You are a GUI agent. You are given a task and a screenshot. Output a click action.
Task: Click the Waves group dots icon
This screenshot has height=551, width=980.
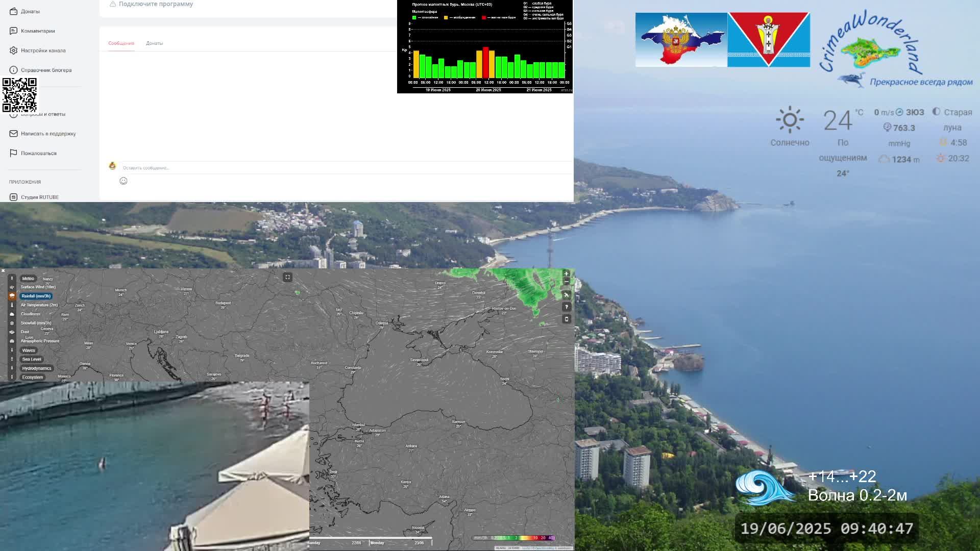tap(12, 350)
